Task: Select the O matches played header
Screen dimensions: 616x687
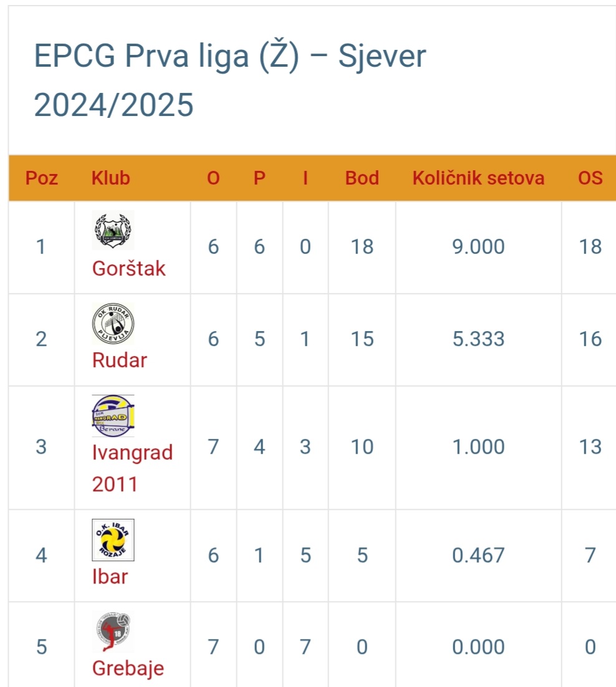Action: tap(213, 178)
